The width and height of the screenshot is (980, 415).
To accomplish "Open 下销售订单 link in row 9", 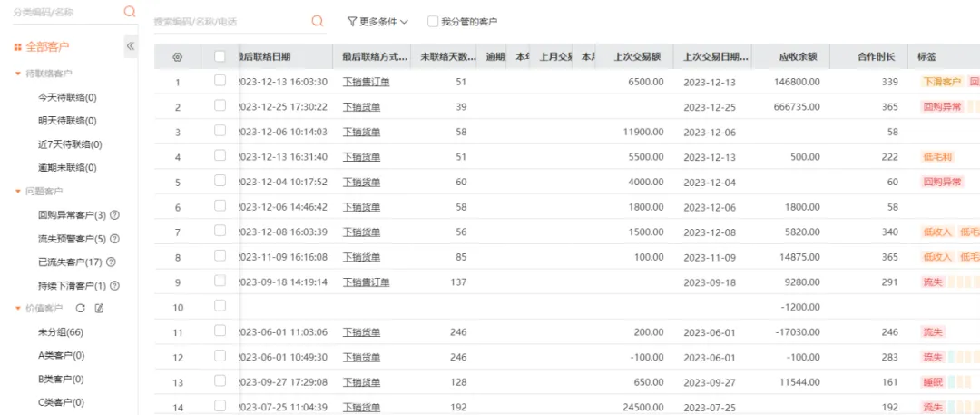I will [x=367, y=282].
